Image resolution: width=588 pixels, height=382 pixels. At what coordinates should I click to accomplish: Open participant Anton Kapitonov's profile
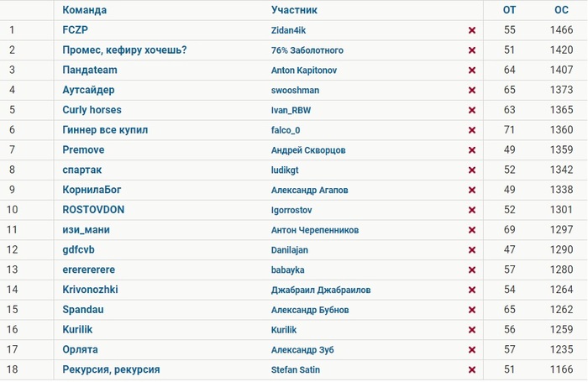304,70
